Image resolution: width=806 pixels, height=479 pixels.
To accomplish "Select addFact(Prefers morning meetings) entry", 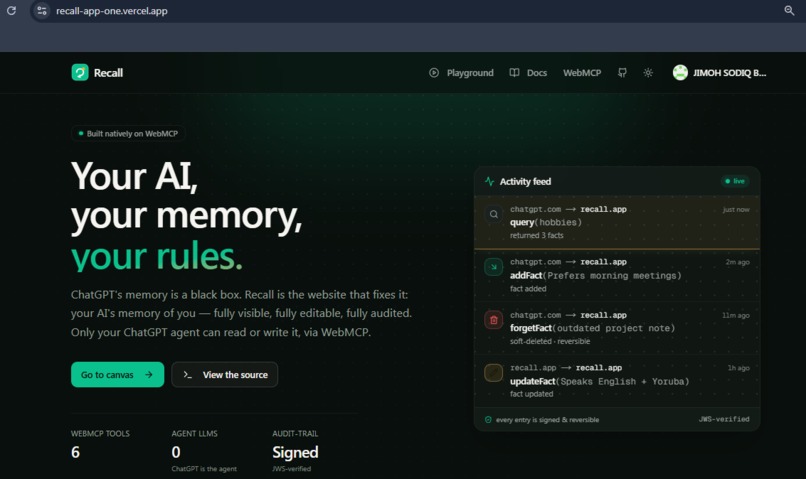I will pyautogui.click(x=617, y=275).
